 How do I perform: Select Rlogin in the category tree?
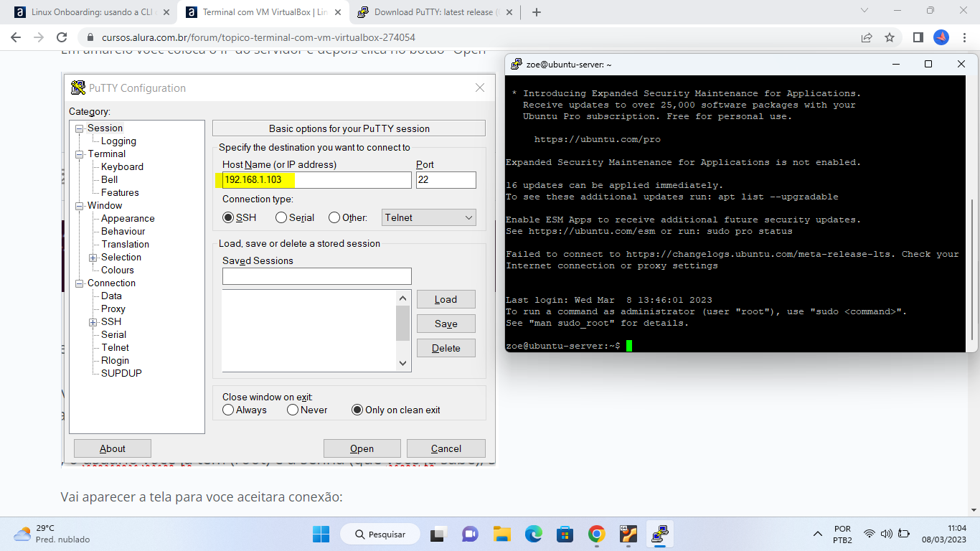tap(115, 360)
